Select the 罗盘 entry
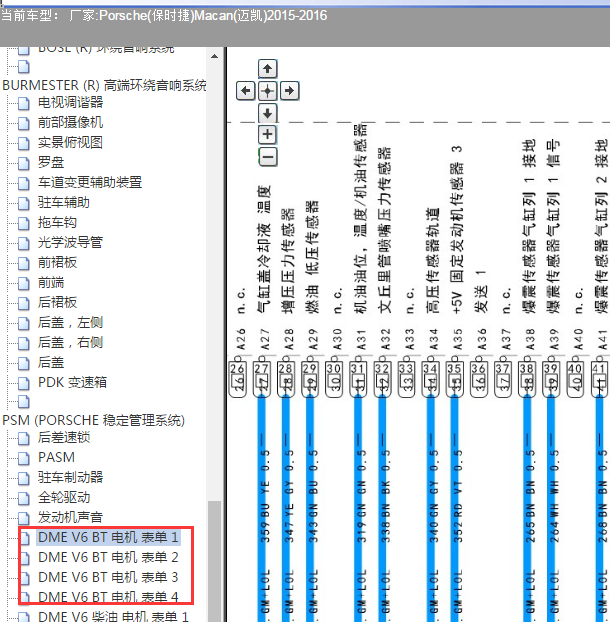 pyautogui.click(x=51, y=162)
